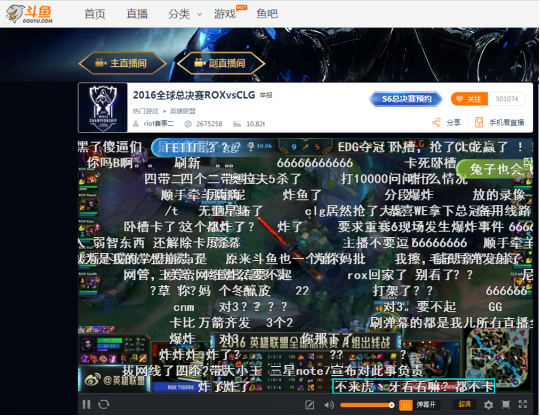Image resolution: width=540 pixels, height=416 pixels.
Task: Click the highlighted danmaku 不来虎牙看看嘛
Action: [x=413, y=386]
